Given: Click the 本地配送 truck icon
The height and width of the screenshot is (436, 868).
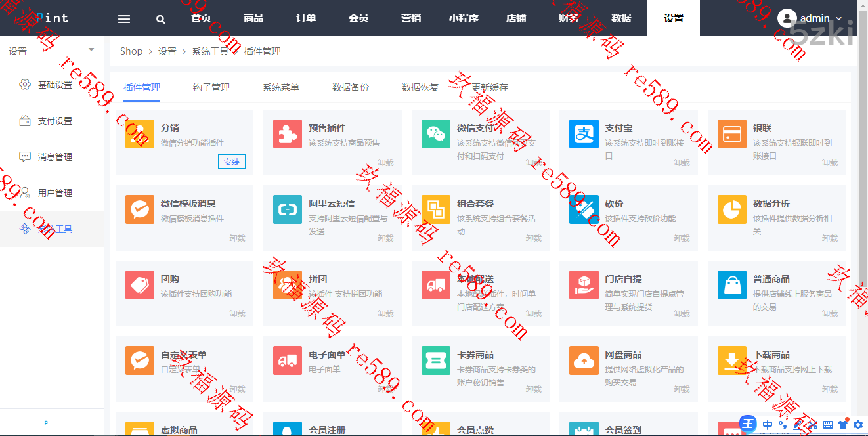Looking at the screenshot, I should pyautogui.click(x=436, y=285).
